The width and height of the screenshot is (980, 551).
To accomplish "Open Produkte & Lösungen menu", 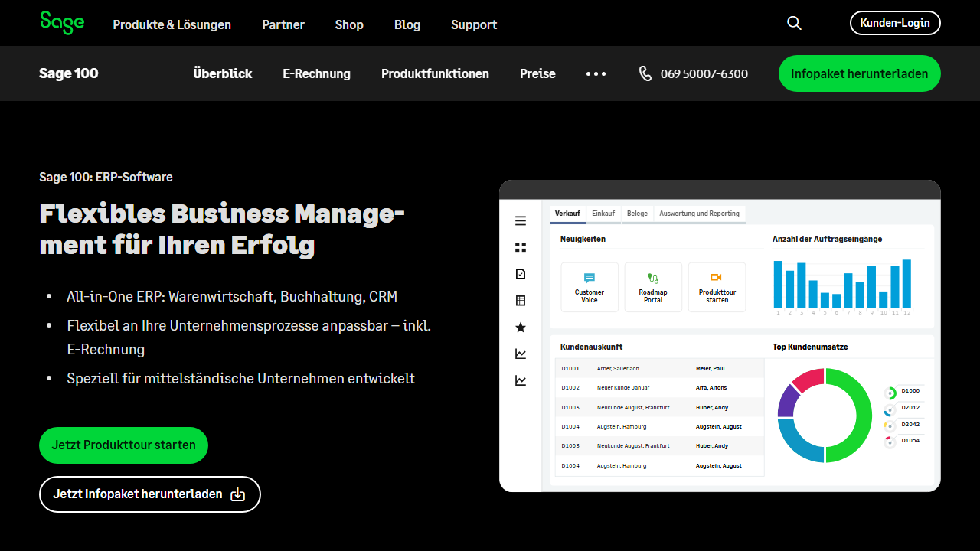I will [x=171, y=24].
